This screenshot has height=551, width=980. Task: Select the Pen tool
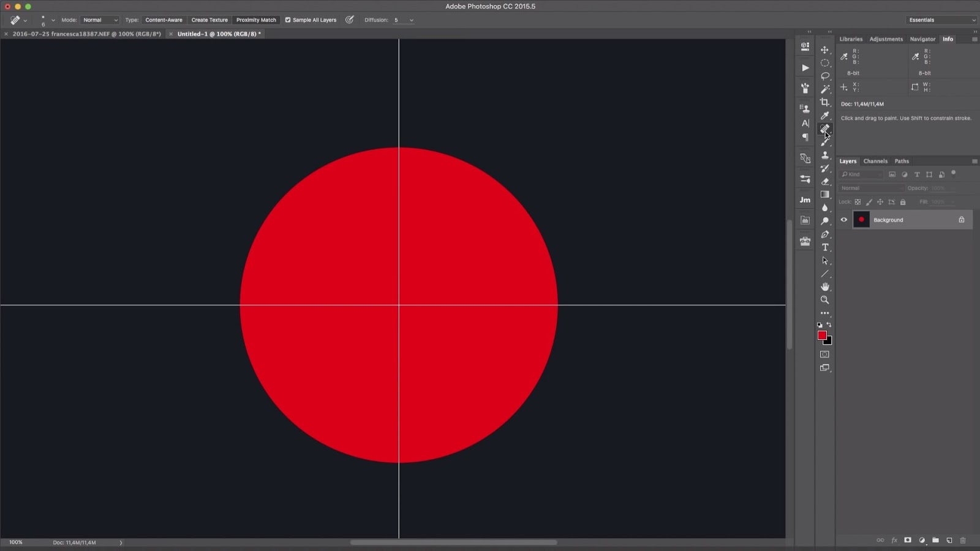tap(825, 234)
